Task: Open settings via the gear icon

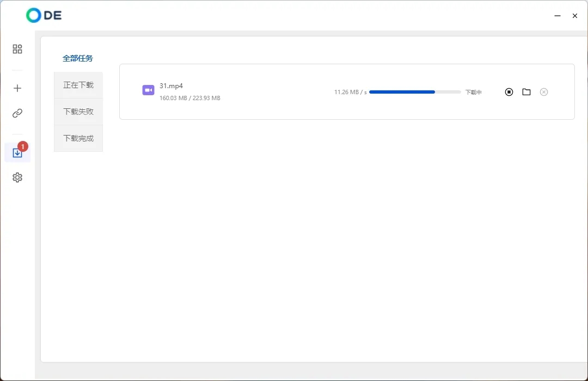Action: coord(17,177)
